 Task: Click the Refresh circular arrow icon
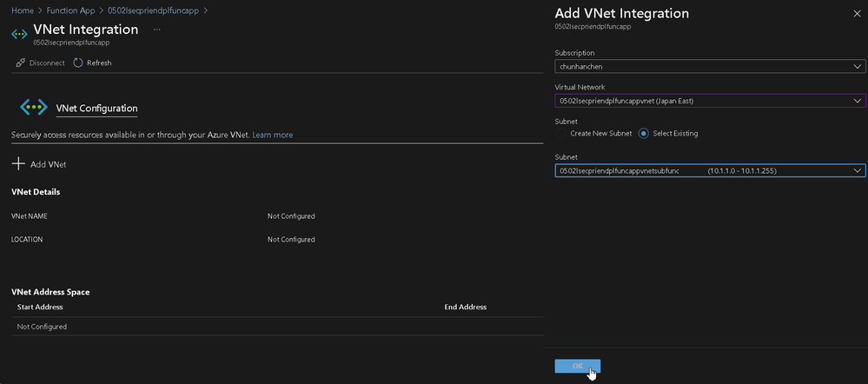78,63
